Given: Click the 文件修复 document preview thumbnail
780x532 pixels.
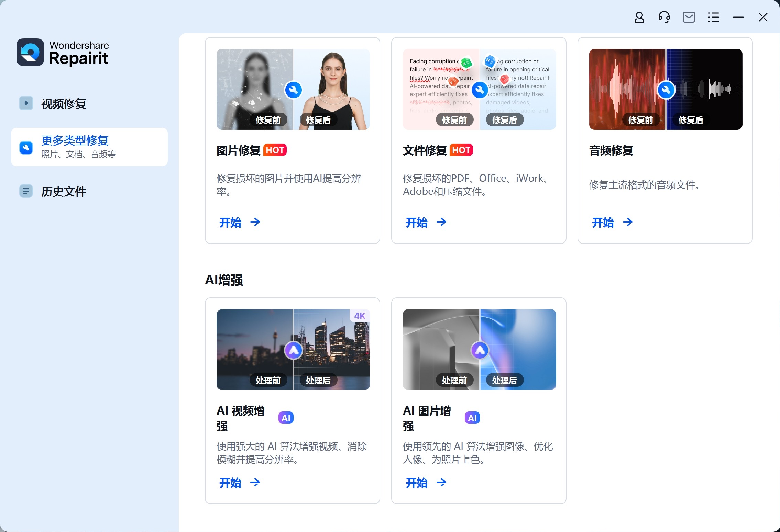Looking at the screenshot, I should point(480,89).
